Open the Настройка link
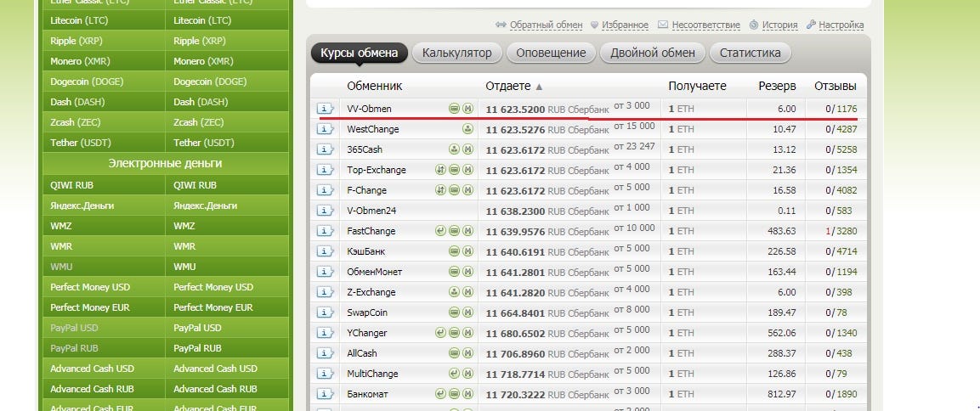 841,25
